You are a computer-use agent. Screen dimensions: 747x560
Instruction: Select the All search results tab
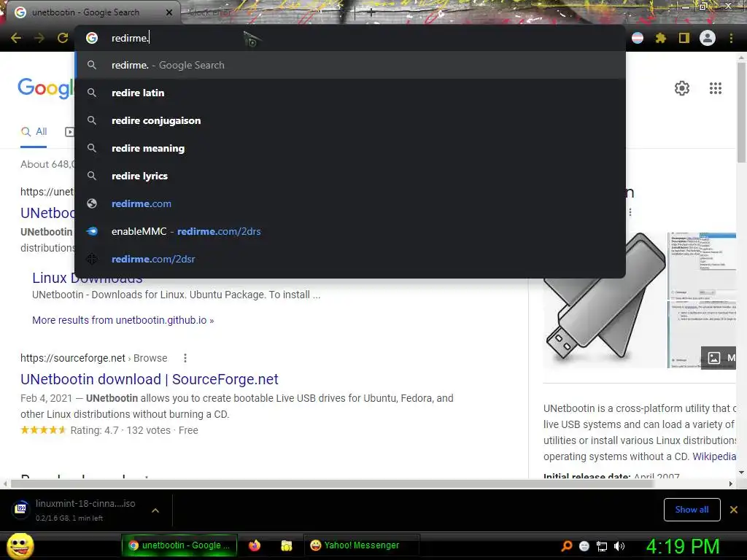click(34, 132)
